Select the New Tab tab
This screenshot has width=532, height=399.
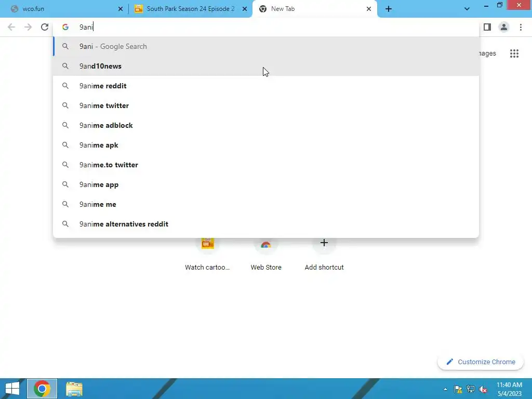coord(315,9)
